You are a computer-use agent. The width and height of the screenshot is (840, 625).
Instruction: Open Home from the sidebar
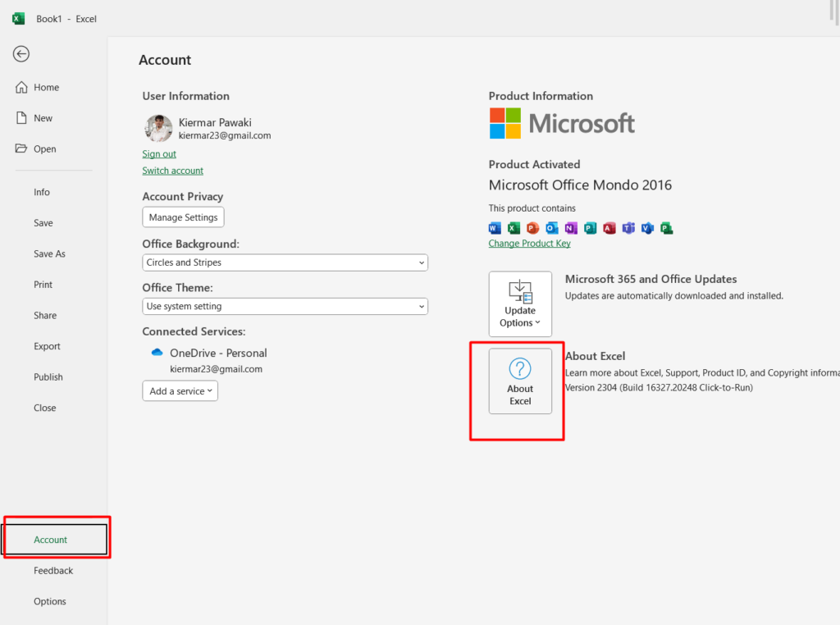[x=46, y=88]
